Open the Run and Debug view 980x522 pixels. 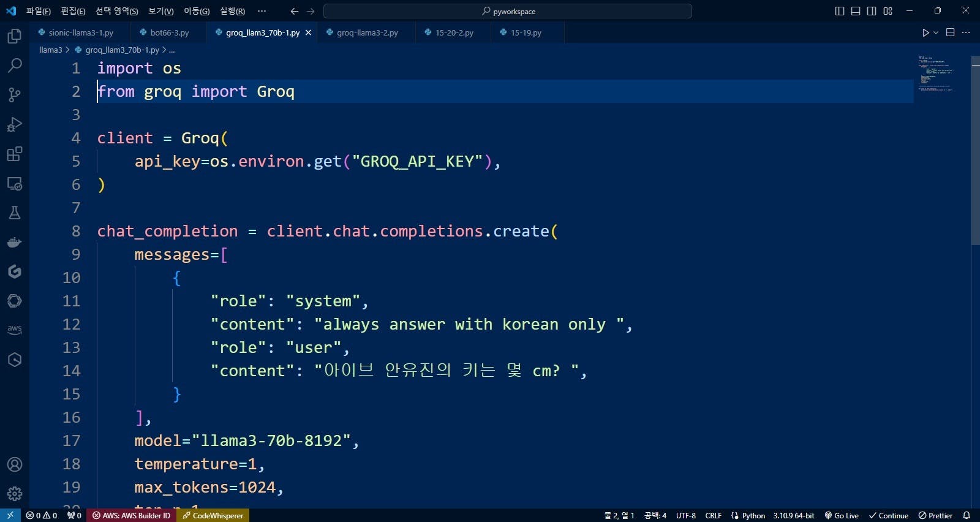coord(15,124)
